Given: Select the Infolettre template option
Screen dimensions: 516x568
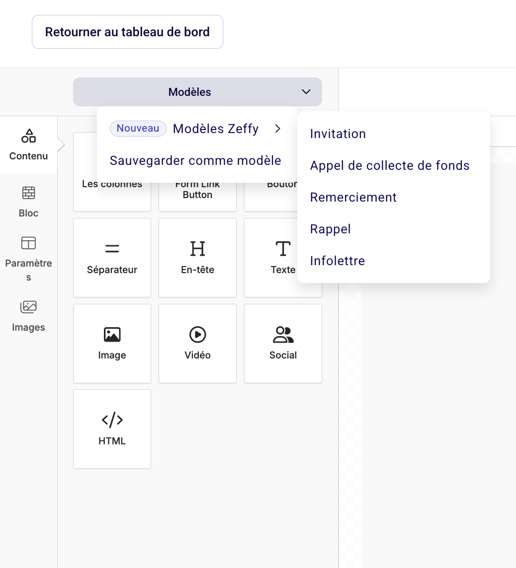Looking at the screenshot, I should 337,261.
